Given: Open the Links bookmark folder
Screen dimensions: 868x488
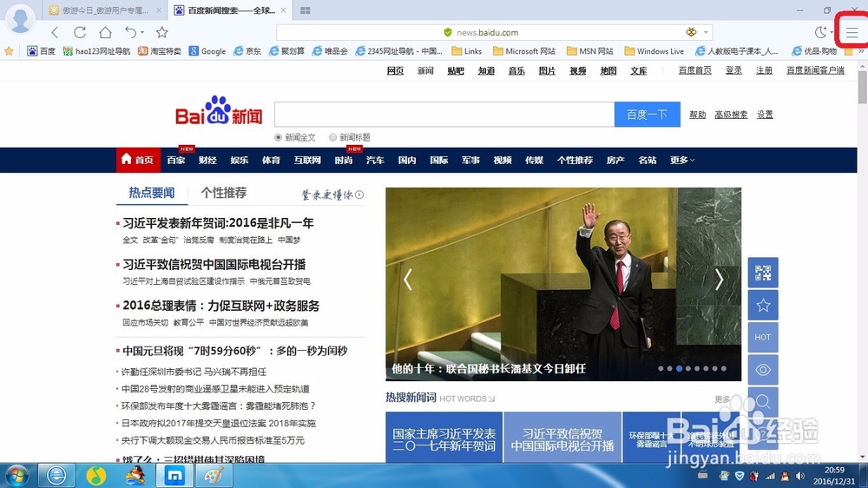Looking at the screenshot, I should [x=467, y=51].
